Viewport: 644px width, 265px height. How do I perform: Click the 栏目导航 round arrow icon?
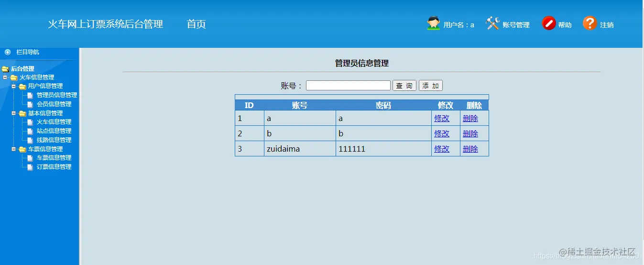8,52
